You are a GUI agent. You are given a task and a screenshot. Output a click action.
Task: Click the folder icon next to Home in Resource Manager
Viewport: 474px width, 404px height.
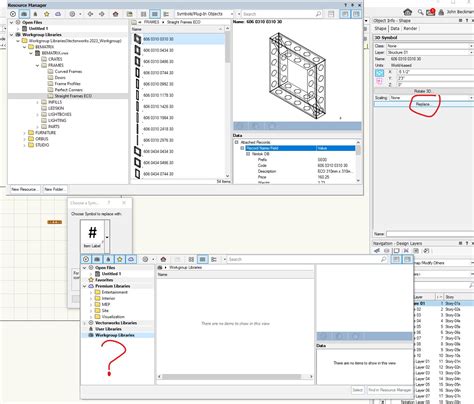click(x=130, y=14)
